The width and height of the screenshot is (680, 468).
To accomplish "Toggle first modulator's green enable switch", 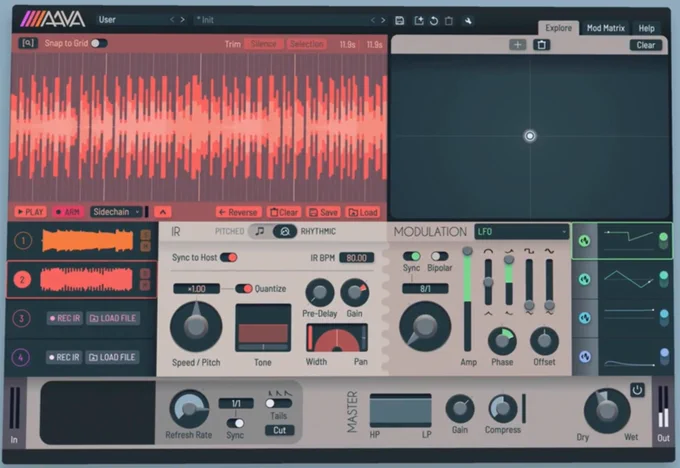I will tap(663, 240).
